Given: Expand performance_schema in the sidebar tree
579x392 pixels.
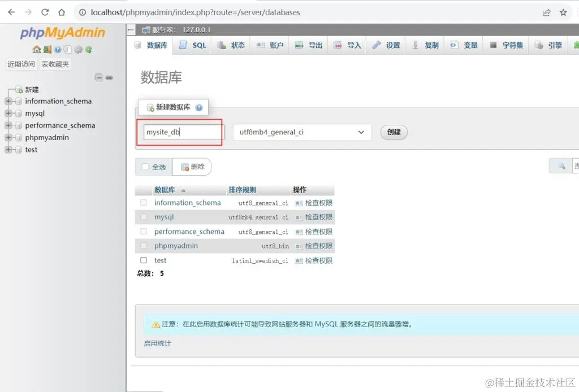Looking at the screenshot, I should (8, 125).
